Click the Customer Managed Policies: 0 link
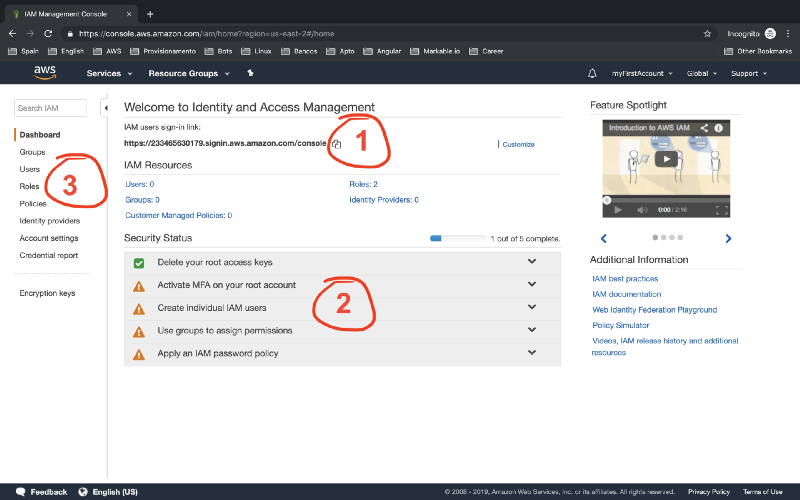This screenshot has width=800, height=500. coord(179,215)
